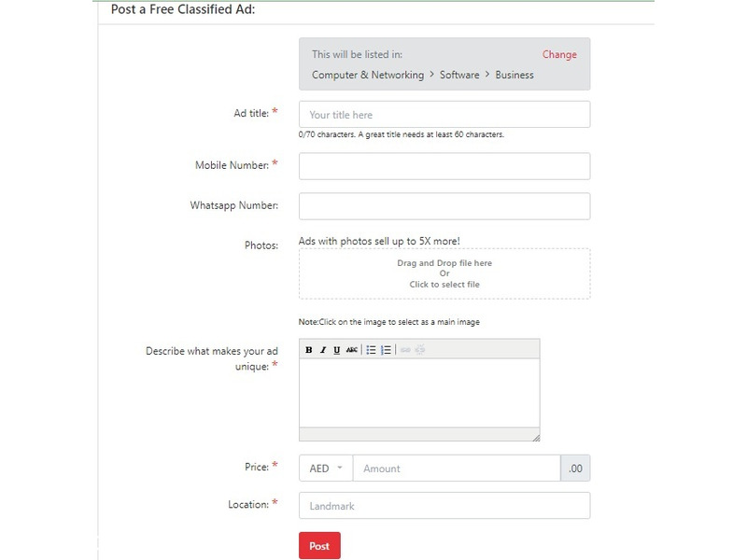The image size is (747, 560).
Task: Click the Software breadcrumb category
Action: pos(459,75)
